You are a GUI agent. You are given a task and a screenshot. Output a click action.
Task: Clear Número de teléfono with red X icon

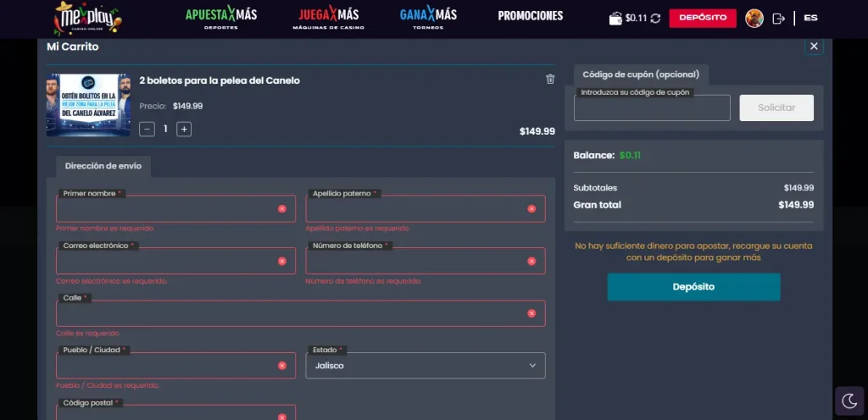click(531, 262)
